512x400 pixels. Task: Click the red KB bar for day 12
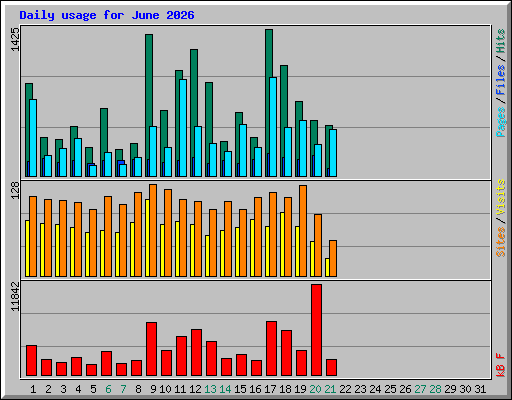pos(196,353)
